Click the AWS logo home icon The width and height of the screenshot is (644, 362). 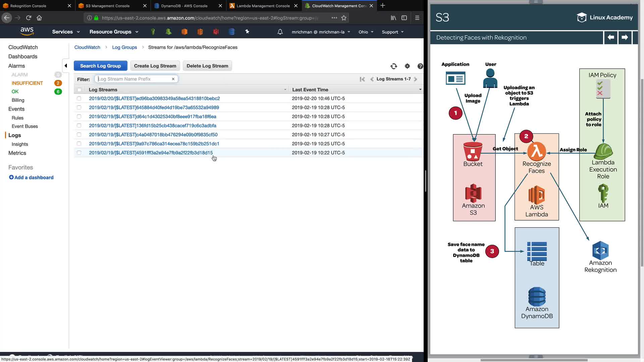(x=27, y=32)
